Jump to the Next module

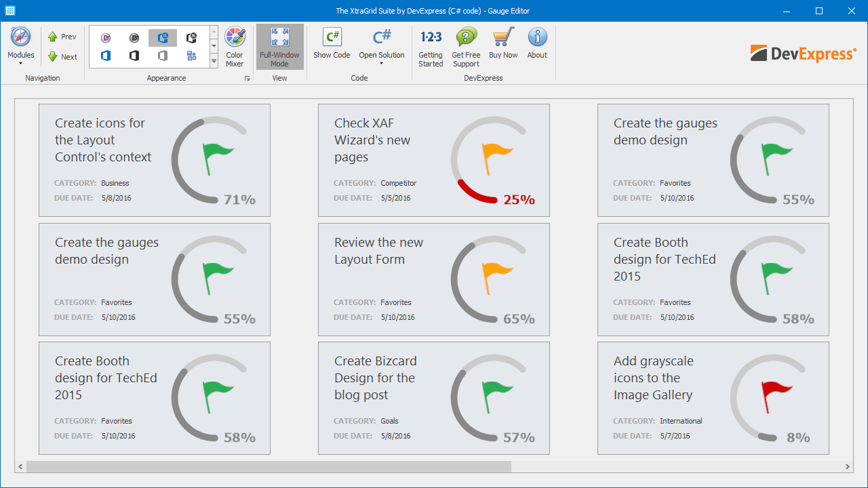pyautogui.click(x=62, y=57)
